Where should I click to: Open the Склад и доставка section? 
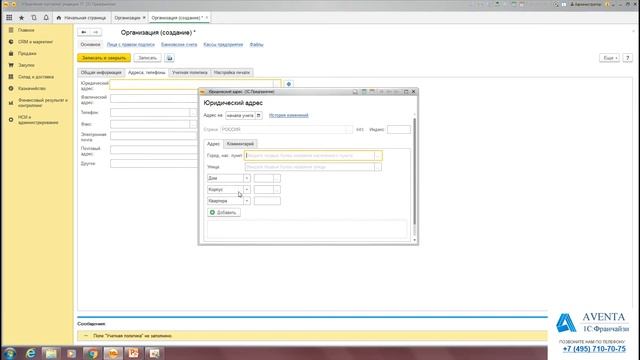[37, 77]
